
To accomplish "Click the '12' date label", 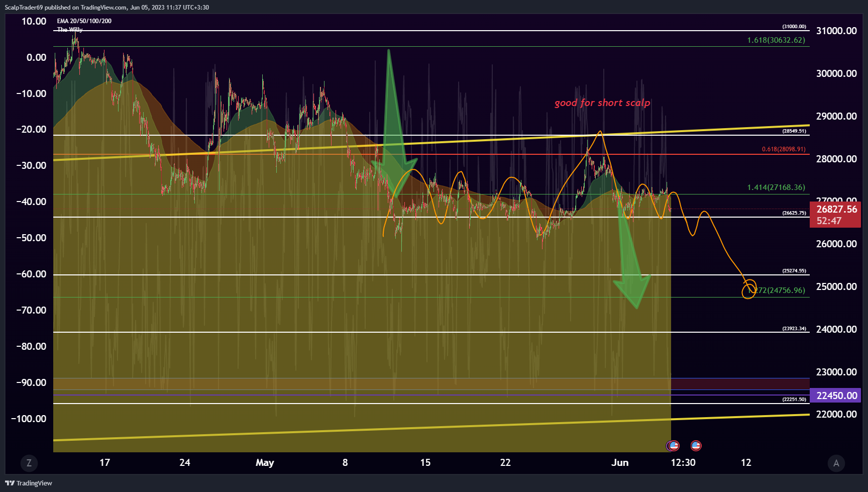I will click(x=746, y=463).
